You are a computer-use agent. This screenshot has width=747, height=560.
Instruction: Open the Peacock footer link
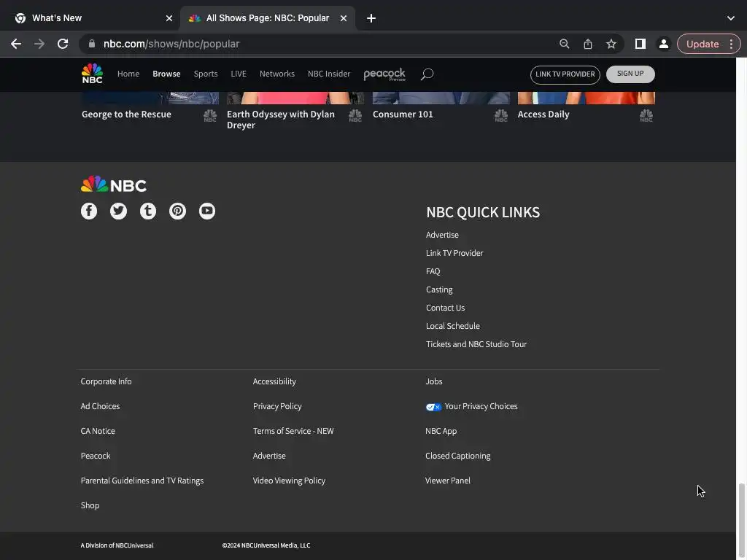point(96,456)
